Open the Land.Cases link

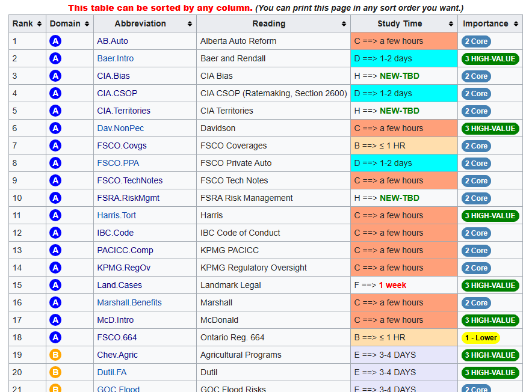119,285
